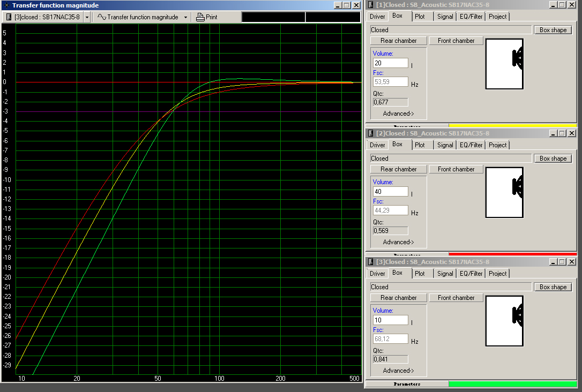The image size is (582, 392).
Task: Click Box shape button in window [1]
Action: 553,30
